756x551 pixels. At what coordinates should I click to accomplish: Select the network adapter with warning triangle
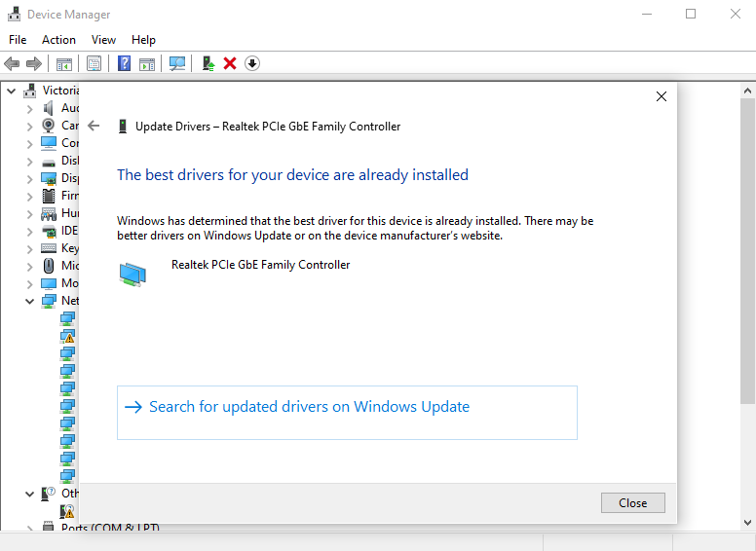[x=67, y=336]
